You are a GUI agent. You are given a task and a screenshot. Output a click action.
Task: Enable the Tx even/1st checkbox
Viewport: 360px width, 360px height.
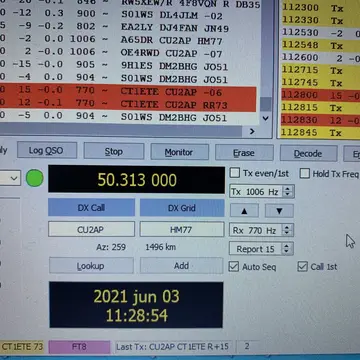point(235,173)
